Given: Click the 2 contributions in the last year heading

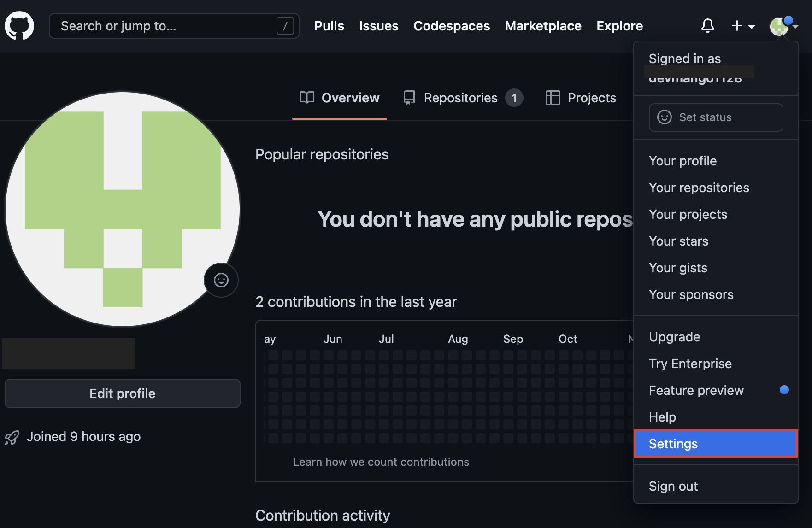Looking at the screenshot, I should click(x=356, y=302).
